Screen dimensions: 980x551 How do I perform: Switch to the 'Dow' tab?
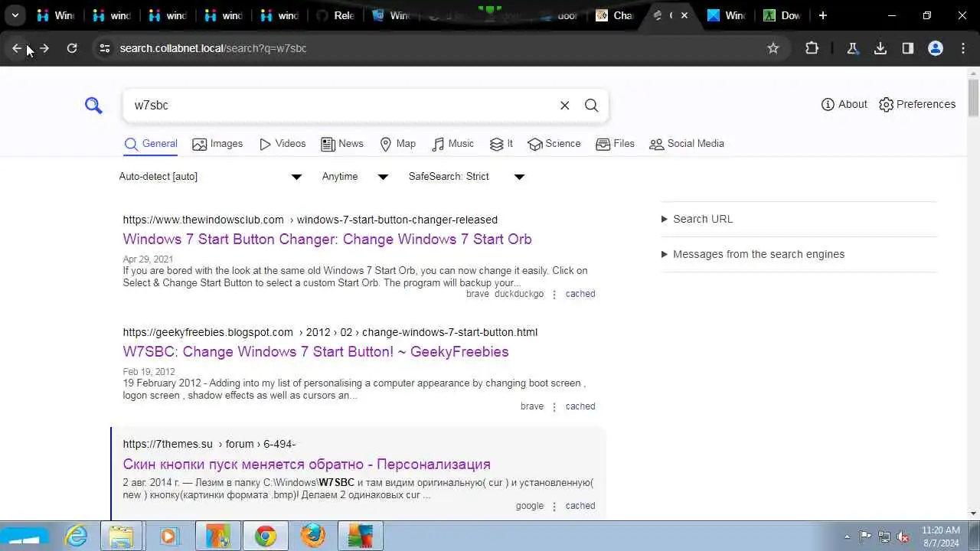click(x=782, y=15)
